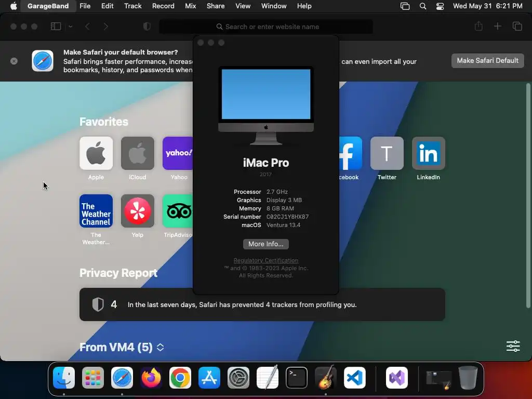Click the Safari privacy shield icon
The height and width of the screenshot is (399, 532).
coord(147,26)
